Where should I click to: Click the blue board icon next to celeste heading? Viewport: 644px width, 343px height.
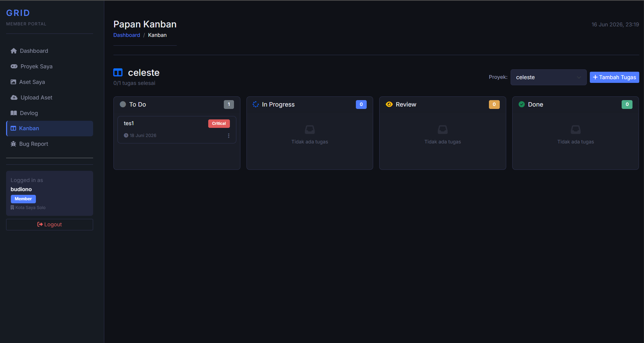[118, 72]
